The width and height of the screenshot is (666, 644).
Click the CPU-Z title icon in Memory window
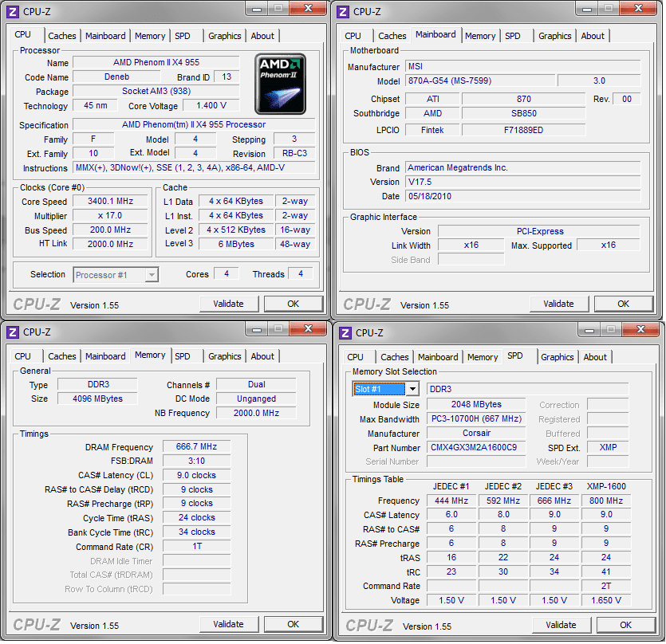pyautogui.click(x=13, y=332)
